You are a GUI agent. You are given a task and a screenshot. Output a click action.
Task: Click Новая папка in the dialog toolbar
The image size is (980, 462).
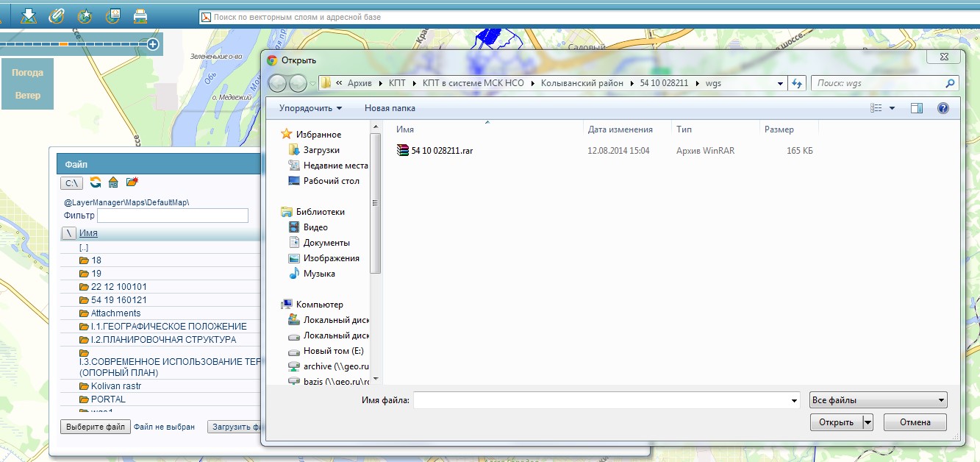(390, 108)
